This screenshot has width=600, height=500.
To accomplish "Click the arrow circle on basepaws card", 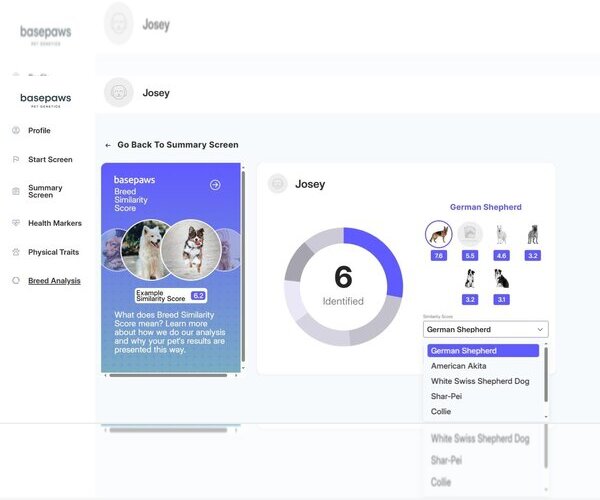I will point(215,185).
